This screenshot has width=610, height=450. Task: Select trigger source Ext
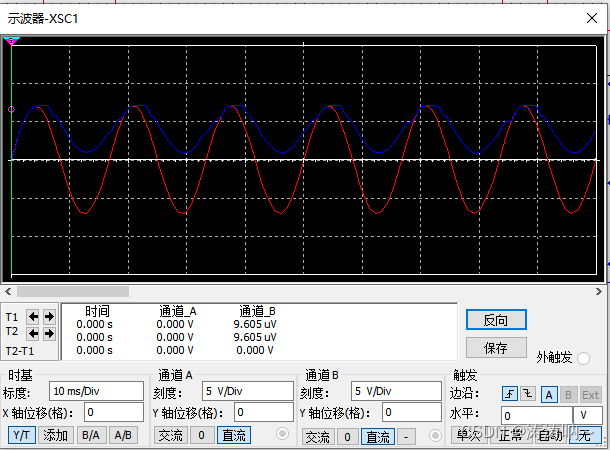click(590, 395)
